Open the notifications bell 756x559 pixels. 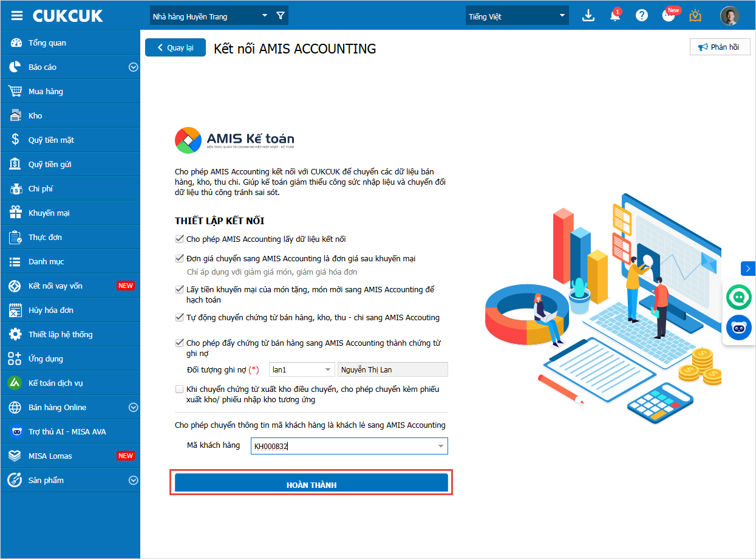pos(615,16)
